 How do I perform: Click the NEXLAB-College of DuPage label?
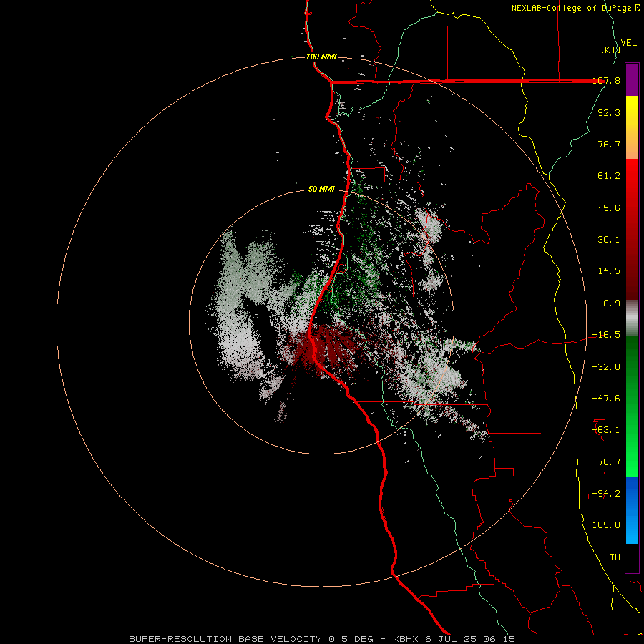(575, 8)
